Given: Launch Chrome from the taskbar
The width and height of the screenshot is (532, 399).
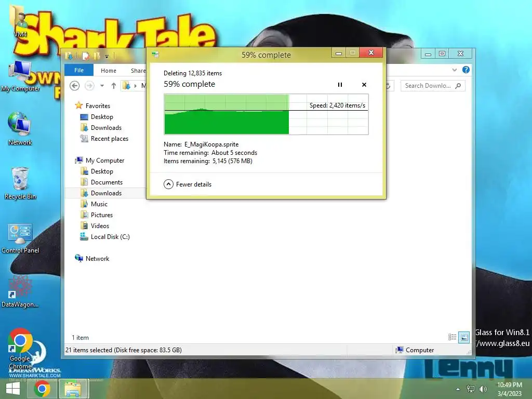Looking at the screenshot, I should click(x=42, y=389).
